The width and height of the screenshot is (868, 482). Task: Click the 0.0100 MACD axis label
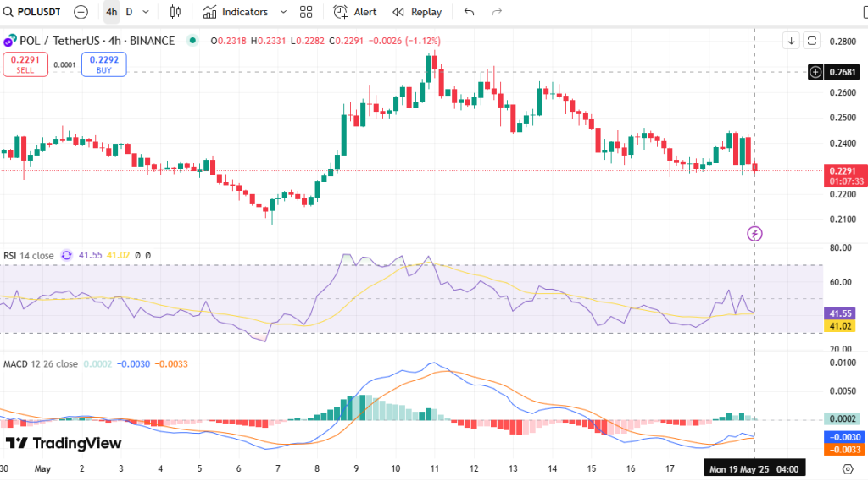point(843,363)
